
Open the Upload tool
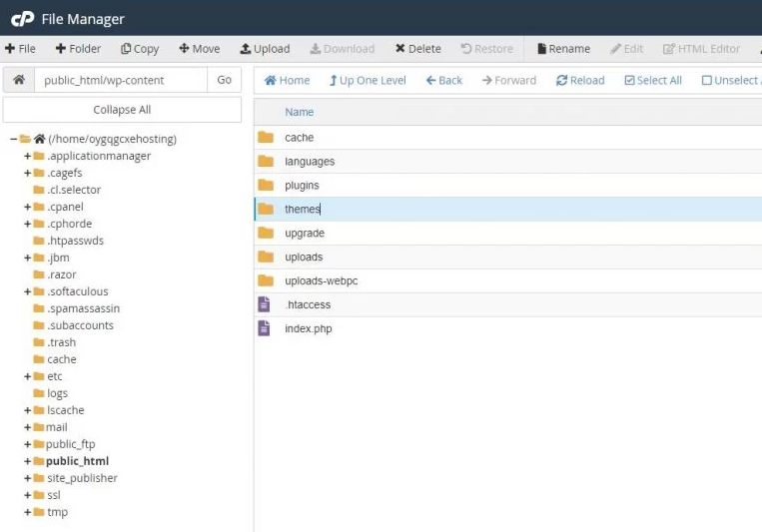265,49
